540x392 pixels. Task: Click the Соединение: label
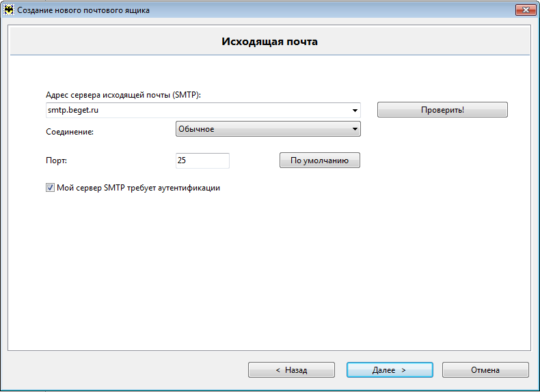[x=69, y=131]
